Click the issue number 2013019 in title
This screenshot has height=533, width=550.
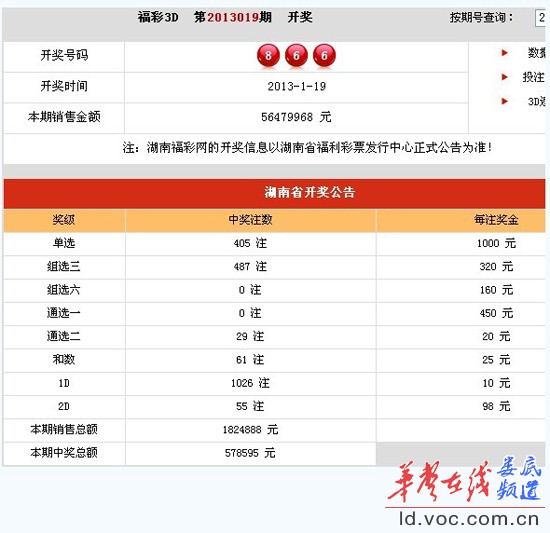point(233,17)
